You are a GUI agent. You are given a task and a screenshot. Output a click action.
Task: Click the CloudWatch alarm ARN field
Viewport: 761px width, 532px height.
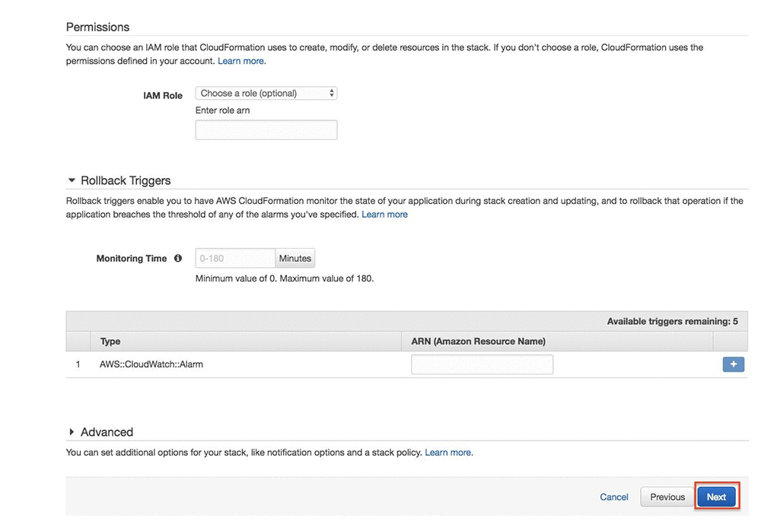click(x=482, y=365)
